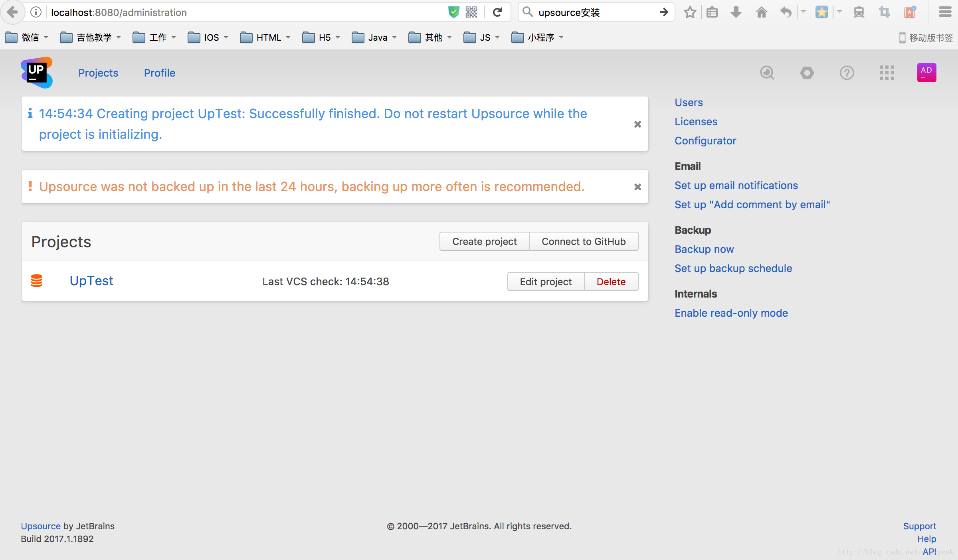Expand the 其他 bookmarks folder
Image resolution: width=958 pixels, height=560 pixels.
tap(430, 37)
